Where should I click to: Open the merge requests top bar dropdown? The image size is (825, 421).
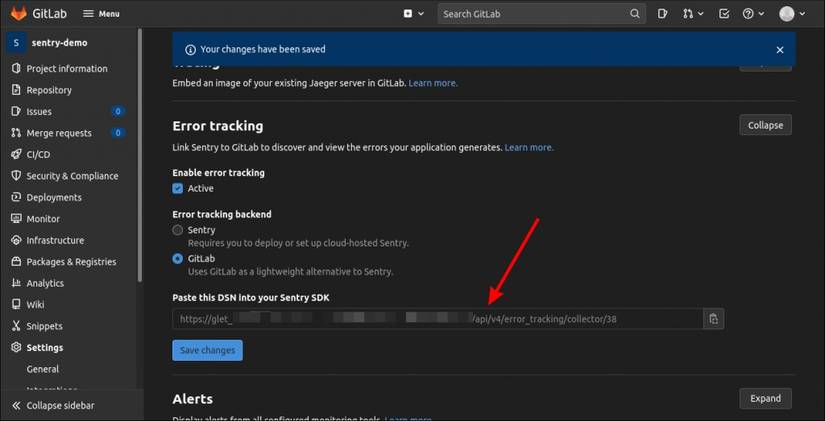click(693, 14)
